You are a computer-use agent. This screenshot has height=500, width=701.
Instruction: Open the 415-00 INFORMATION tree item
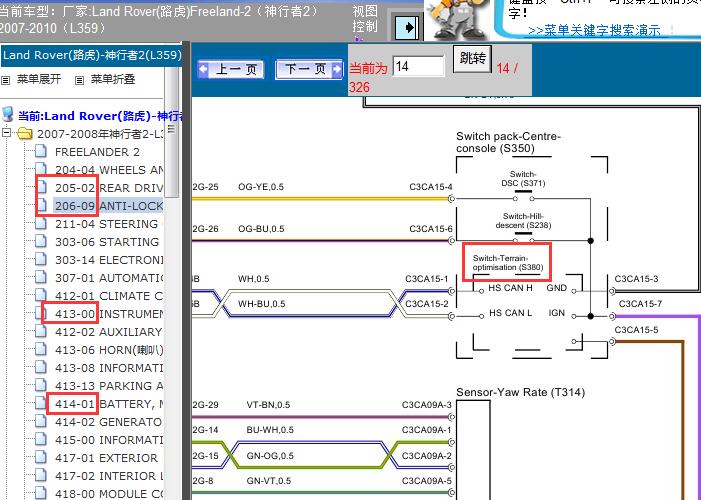109,440
